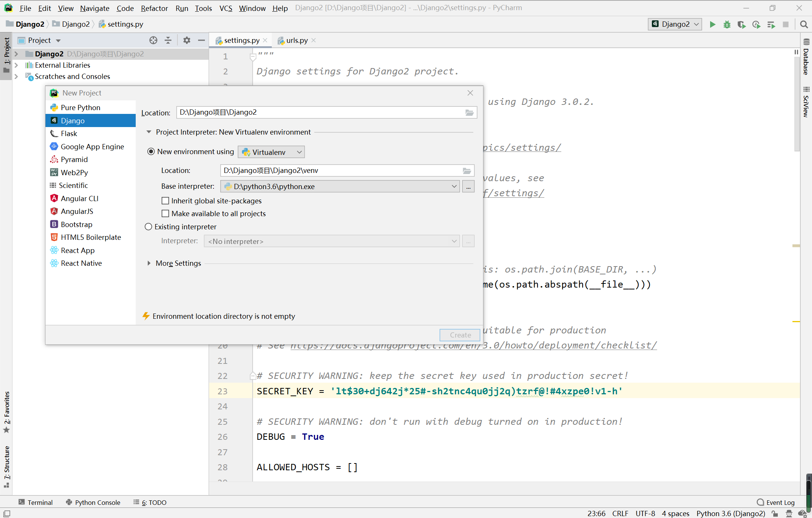The width and height of the screenshot is (812, 518).
Task: Enable Make available to all projects checkbox
Action: [165, 214]
